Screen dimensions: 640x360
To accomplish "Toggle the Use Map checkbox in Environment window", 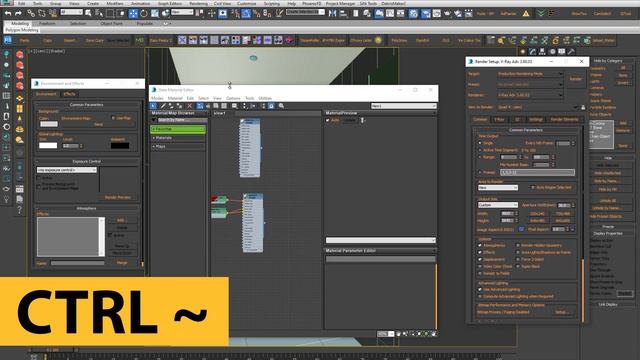I will (113, 118).
